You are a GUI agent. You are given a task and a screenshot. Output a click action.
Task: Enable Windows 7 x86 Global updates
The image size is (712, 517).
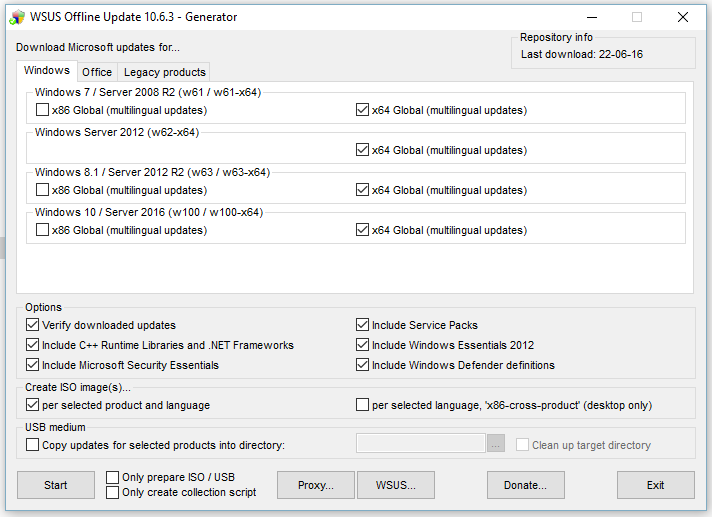(42, 110)
